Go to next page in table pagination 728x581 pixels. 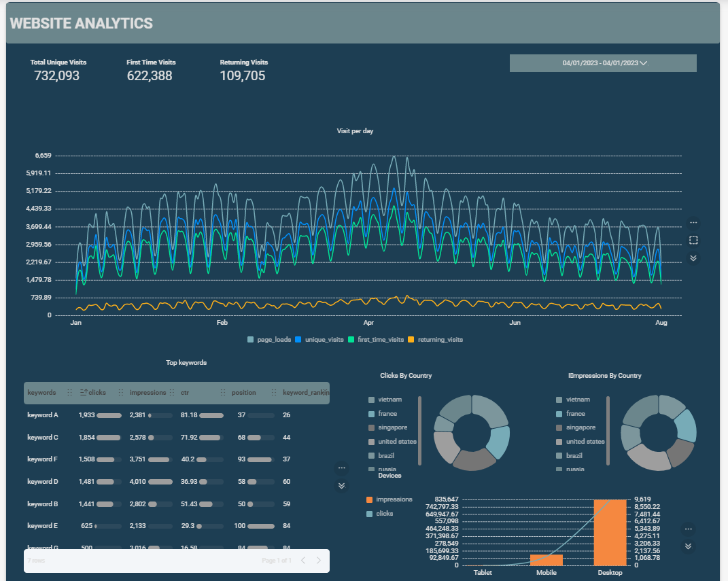point(319,561)
